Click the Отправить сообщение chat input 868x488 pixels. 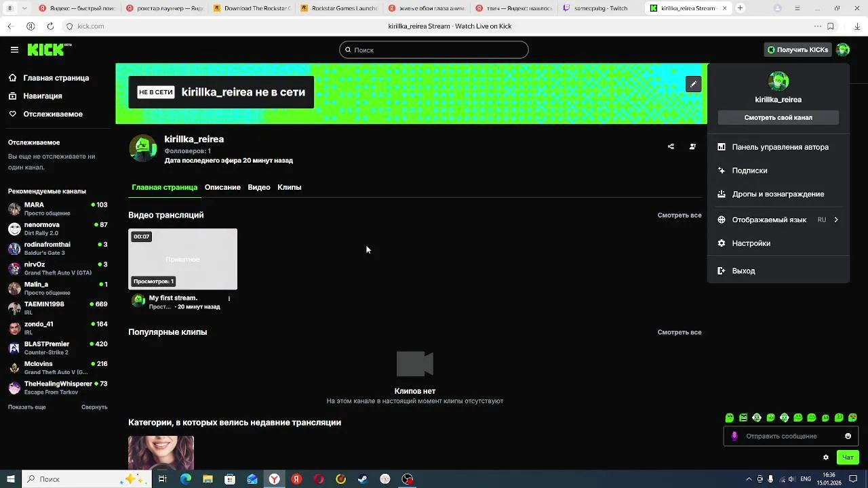[x=791, y=436]
